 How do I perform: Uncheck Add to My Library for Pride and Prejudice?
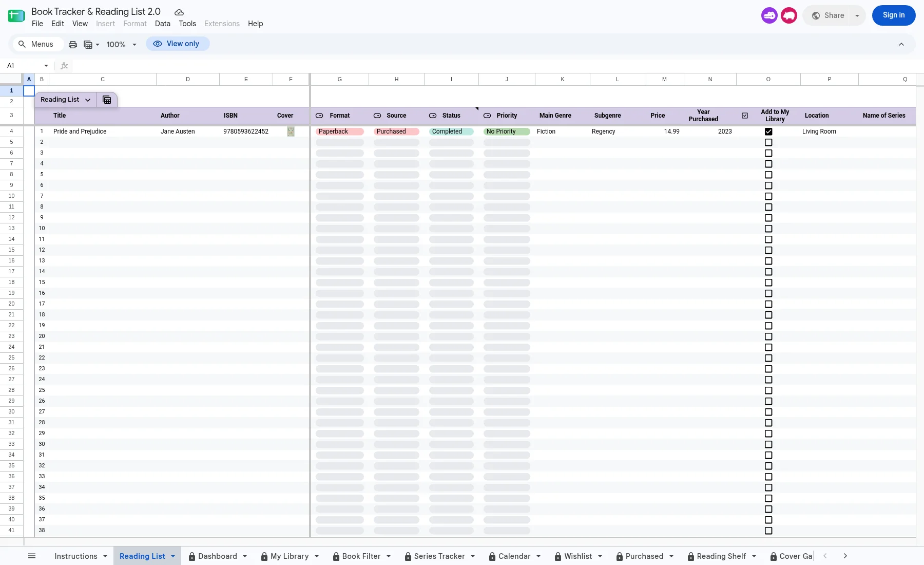click(768, 131)
